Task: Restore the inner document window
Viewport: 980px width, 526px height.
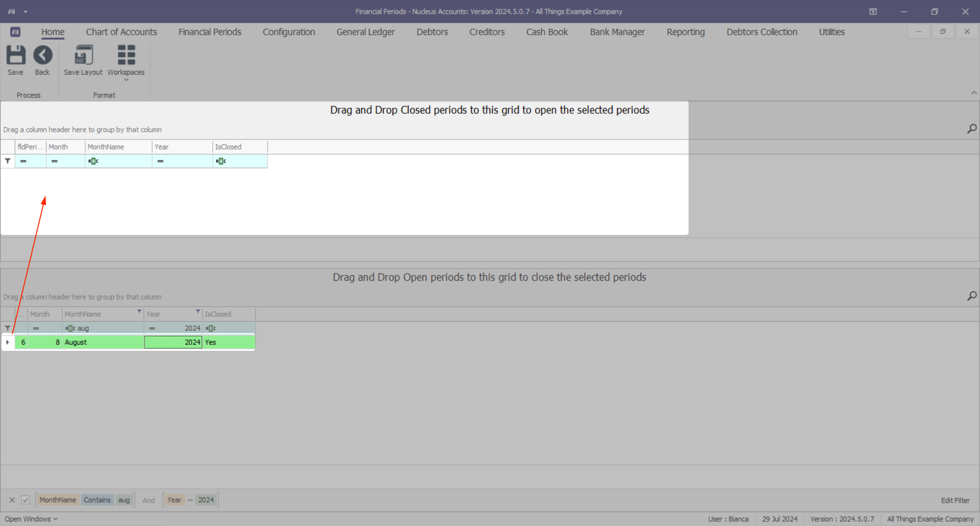Action: pyautogui.click(x=943, y=32)
